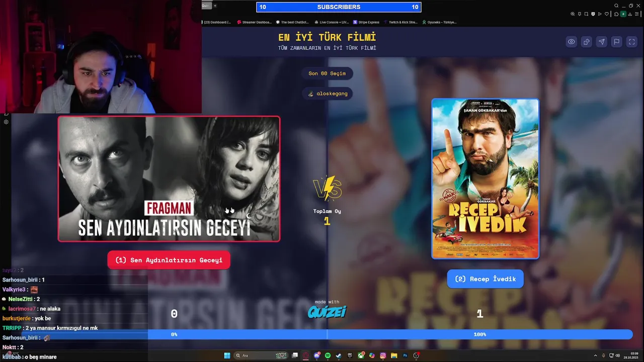Open the browser extensions cube icon
This screenshot has height=362, width=644.
[616, 14]
